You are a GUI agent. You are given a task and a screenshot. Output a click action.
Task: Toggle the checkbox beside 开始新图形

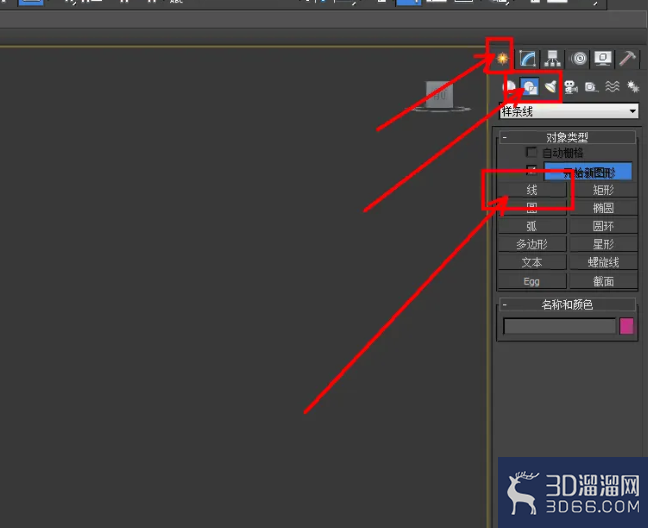click(x=531, y=170)
